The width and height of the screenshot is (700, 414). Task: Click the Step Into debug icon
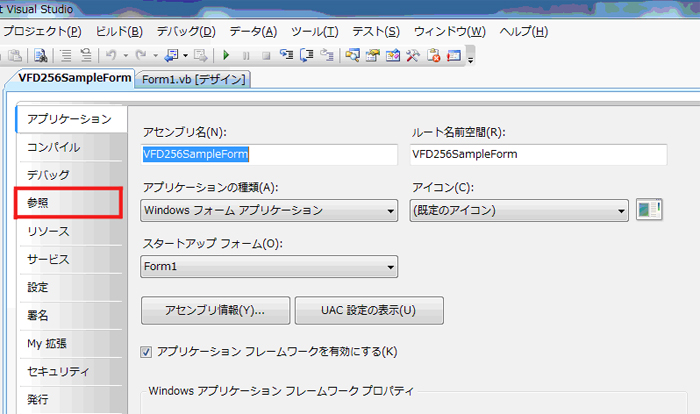click(286, 55)
